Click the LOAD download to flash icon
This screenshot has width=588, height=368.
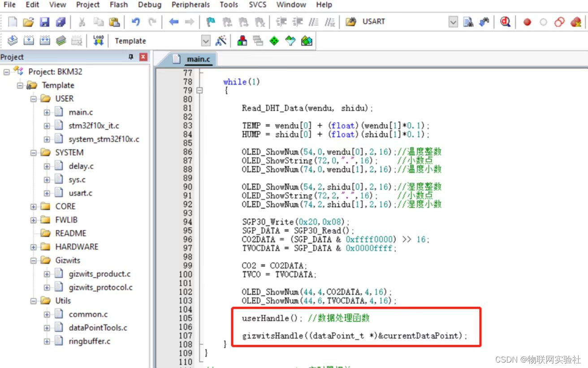pos(98,41)
